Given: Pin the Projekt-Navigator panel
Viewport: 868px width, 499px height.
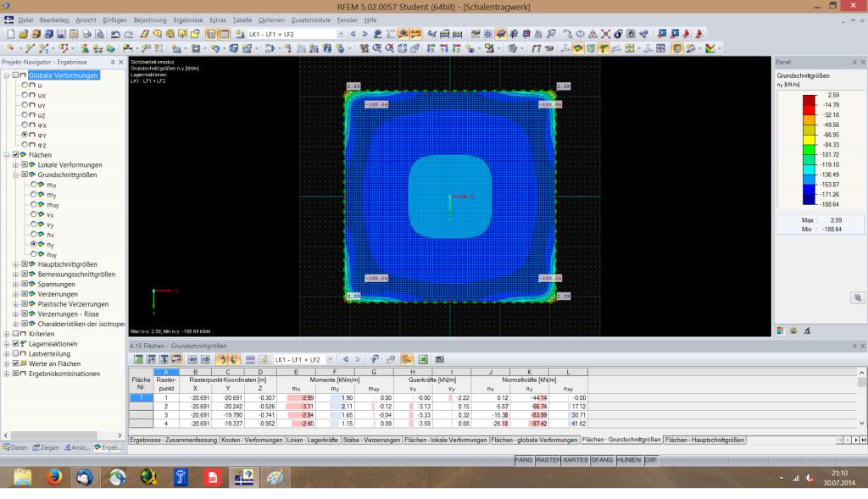Looking at the screenshot, I should (113, 63).
